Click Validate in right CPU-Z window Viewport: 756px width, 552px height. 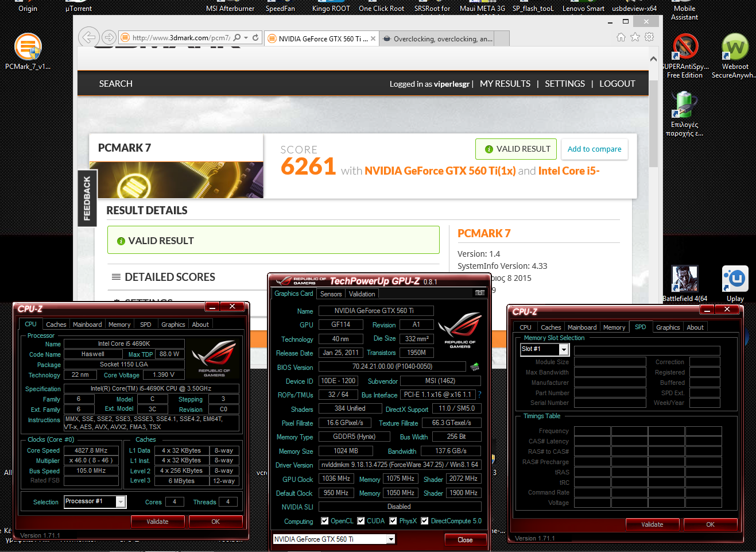tap(653, 524)
